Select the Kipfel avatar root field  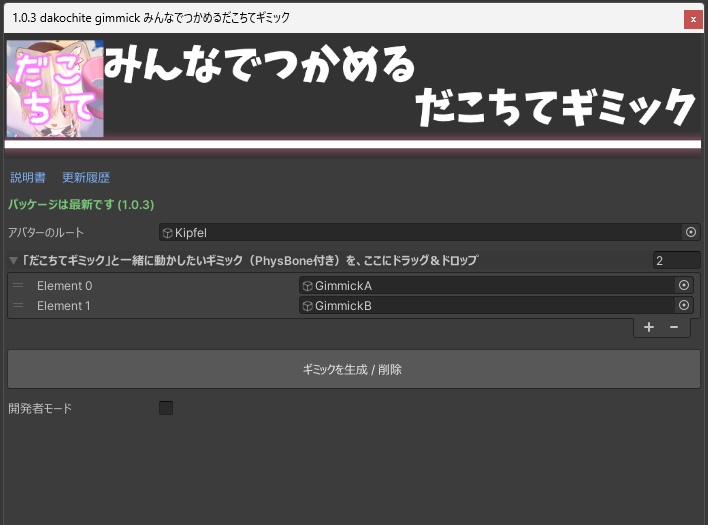(429, 232)
